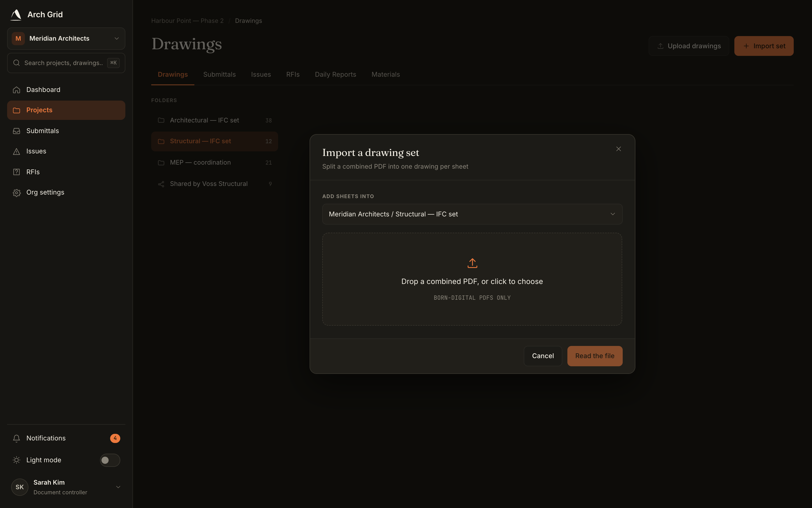Open Projects in the sidebar
This screenshot has width=812, height=508.
tap(66, 110)
